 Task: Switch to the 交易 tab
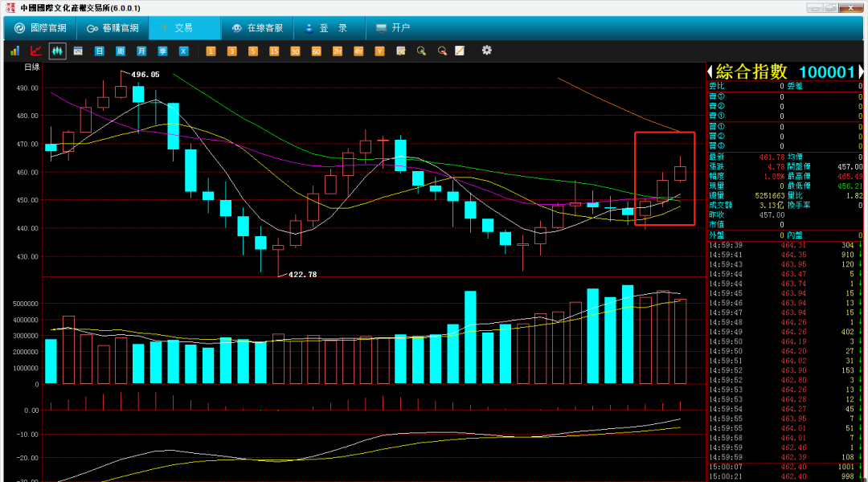pyautogui.click(x=185, y=28)
